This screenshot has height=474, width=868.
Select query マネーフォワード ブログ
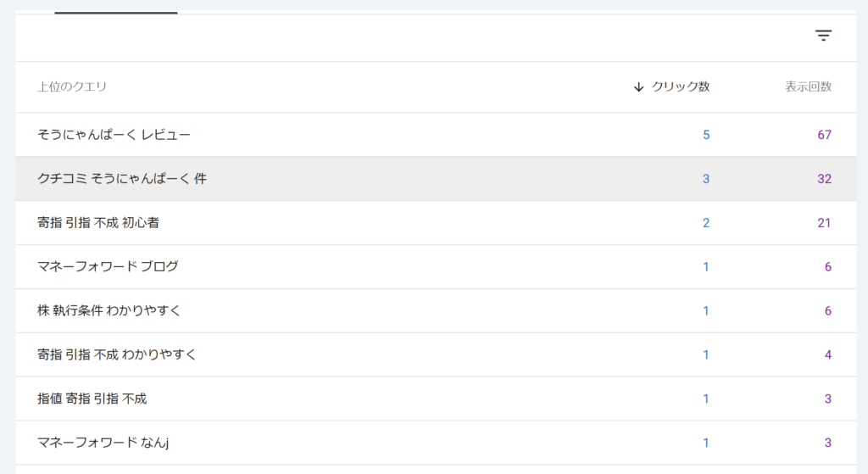[108, 267]
